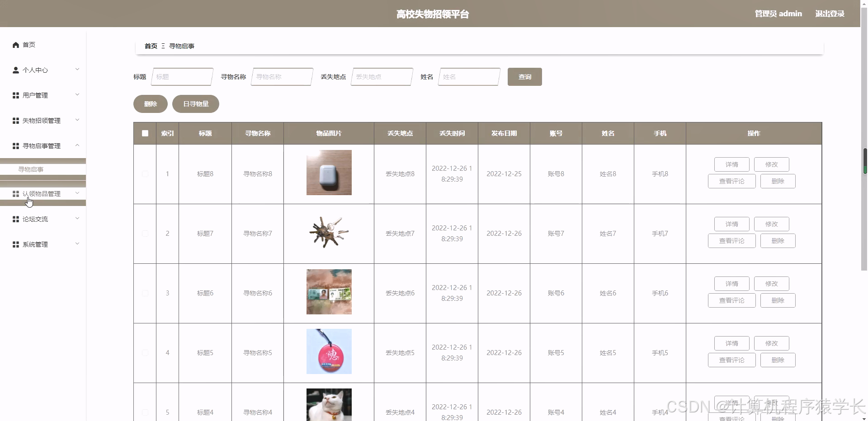Click 退出登录 in the top bar
The height and width of the screenshot is (421, 868).
(830, 13)
